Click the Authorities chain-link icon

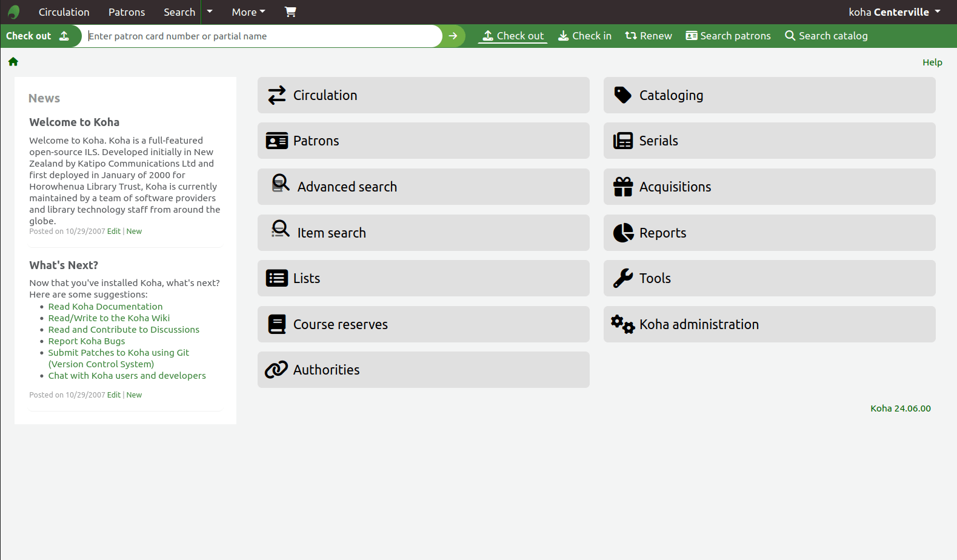276,370
